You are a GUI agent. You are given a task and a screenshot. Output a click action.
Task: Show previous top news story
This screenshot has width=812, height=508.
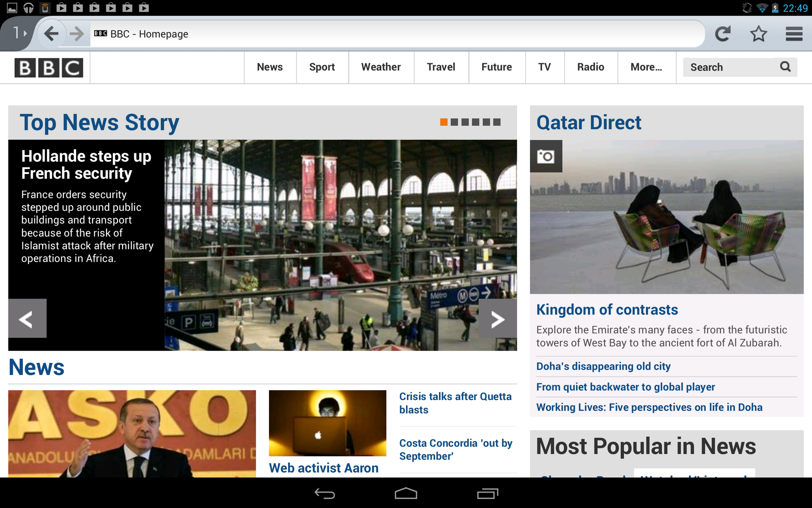click(27, 319)
